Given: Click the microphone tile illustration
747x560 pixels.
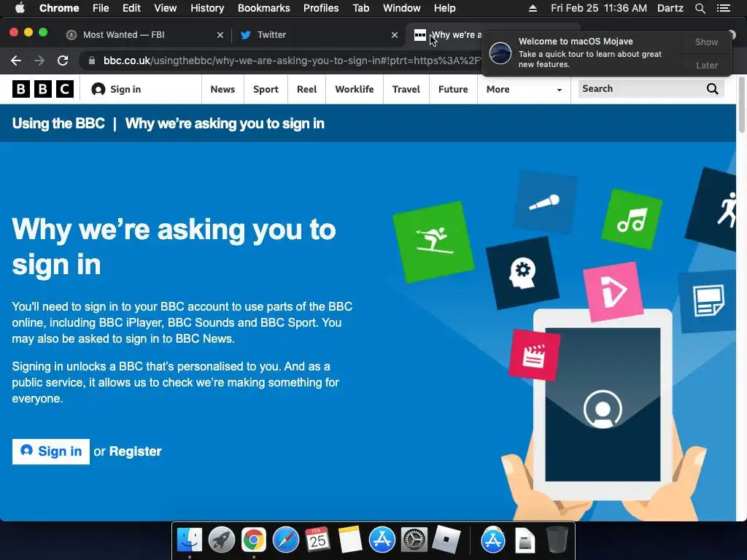Looking at the screenshot, I should (x=545, y=202).
